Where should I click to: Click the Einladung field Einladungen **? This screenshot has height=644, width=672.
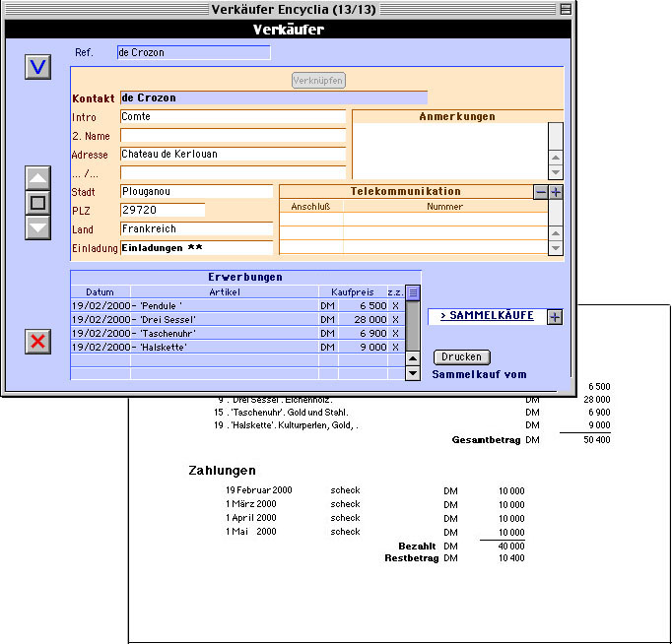click(197, 248)
